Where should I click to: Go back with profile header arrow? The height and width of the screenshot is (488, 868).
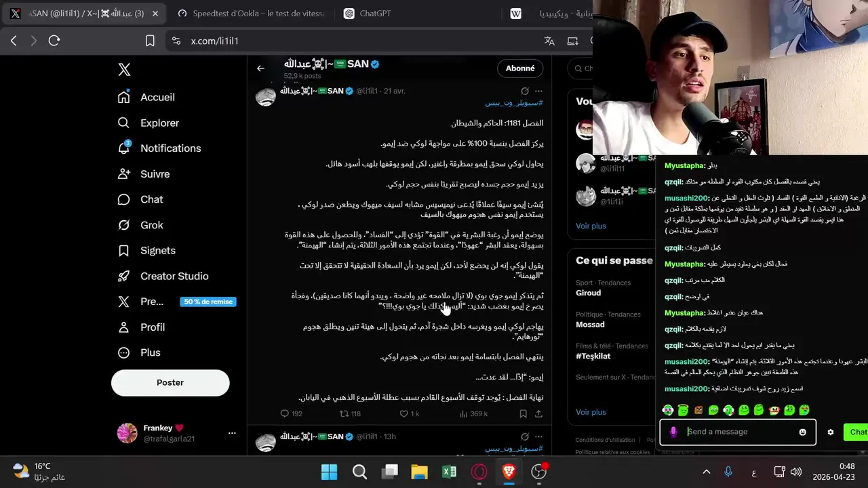(260, 68)
